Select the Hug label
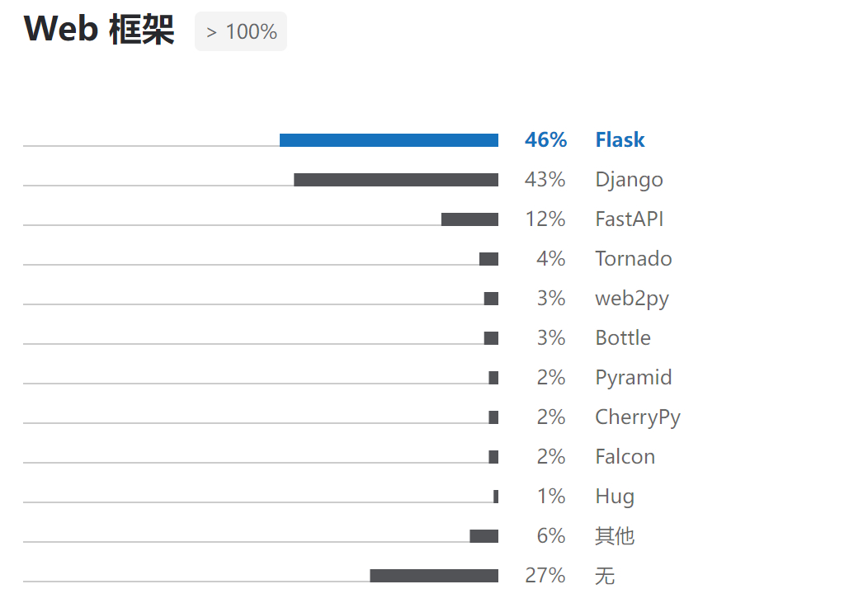 (615, 497)
